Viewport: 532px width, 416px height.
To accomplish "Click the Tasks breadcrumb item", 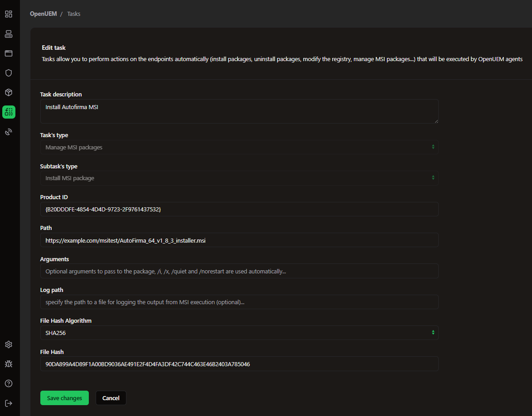I will pyautogui.click(x=74, y=14).
